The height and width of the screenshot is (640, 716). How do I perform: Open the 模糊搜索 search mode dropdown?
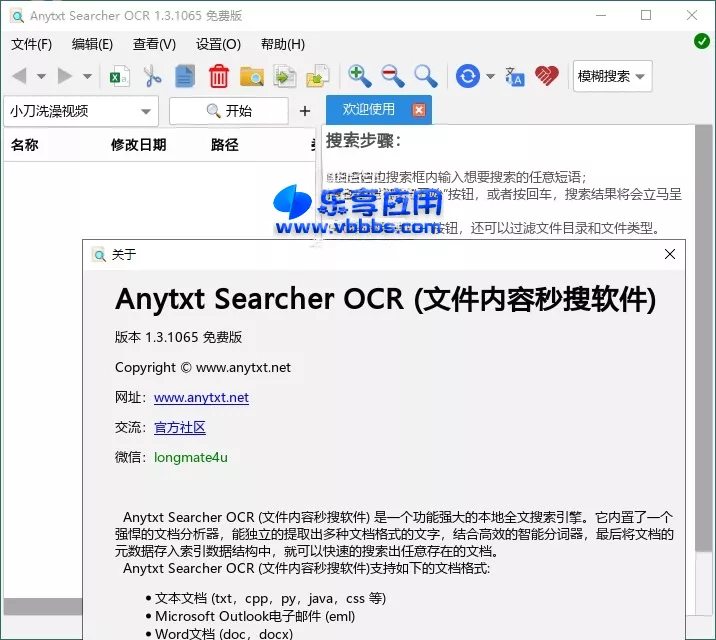612,76
